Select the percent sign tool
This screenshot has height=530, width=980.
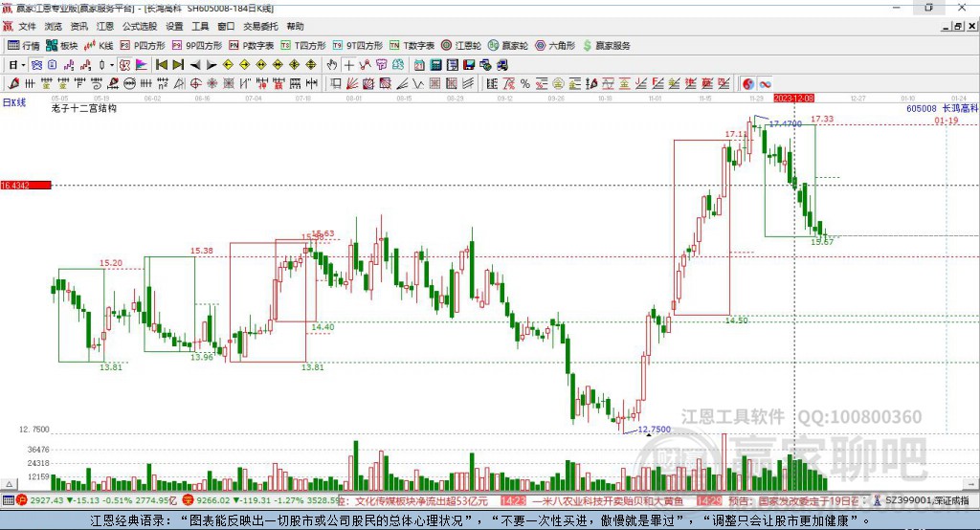click(x=525, y=84)
